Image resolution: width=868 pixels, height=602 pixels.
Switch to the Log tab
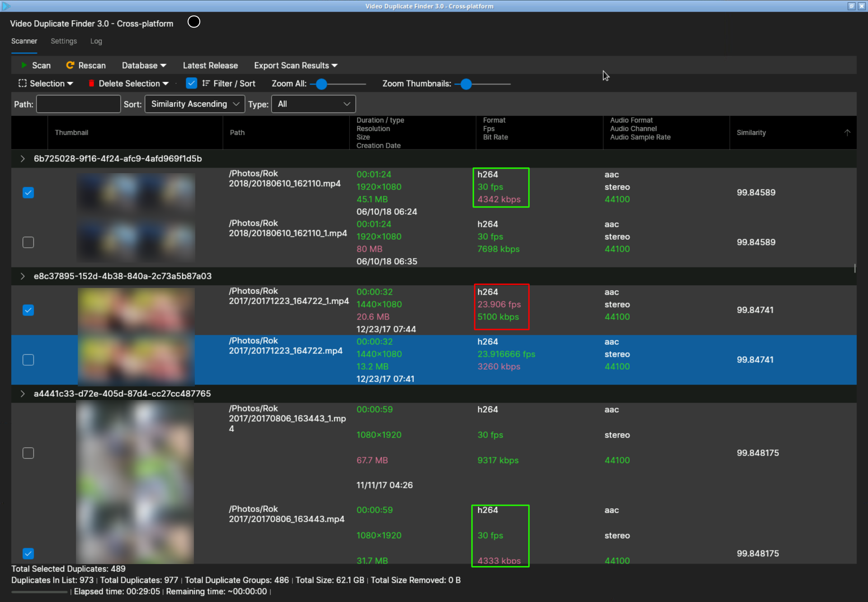[96, 41]
